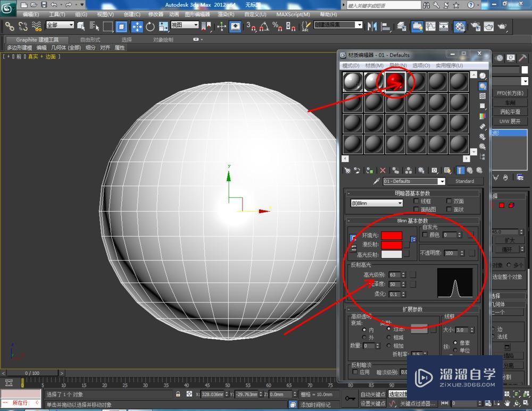Click the red X Reset Map icon

click(382, 170)
